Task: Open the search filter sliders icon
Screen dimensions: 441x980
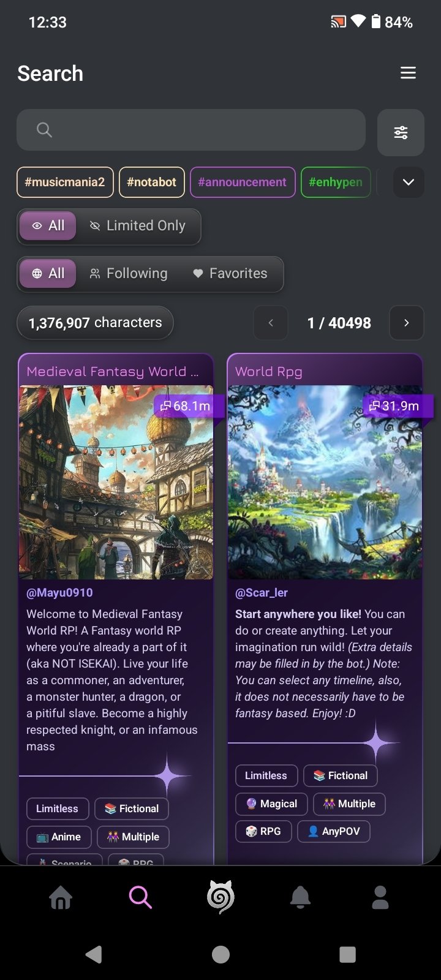Action: tap(401, 132)
